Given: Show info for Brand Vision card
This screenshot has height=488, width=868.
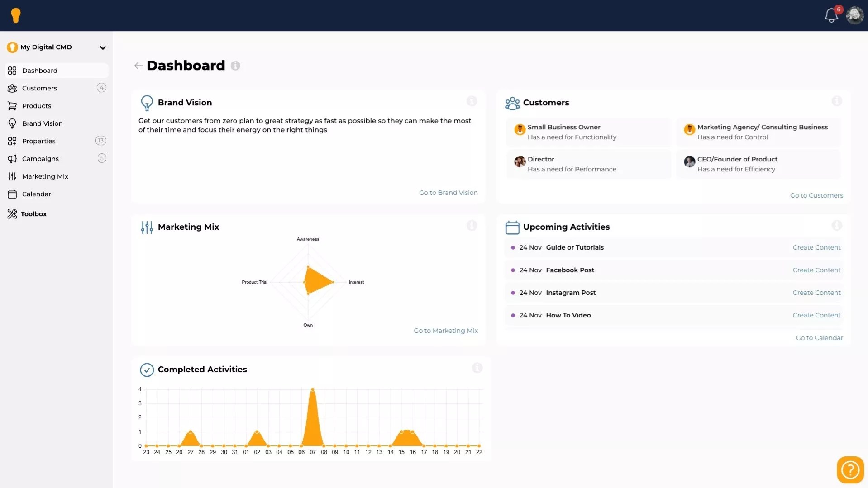Looking at the screenshot, I should pos(472,101).
